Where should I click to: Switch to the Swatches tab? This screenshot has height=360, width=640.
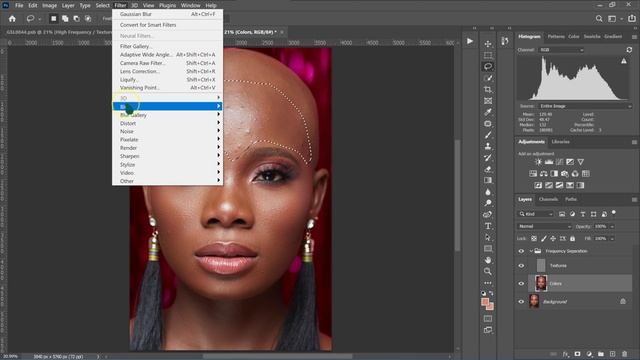(592, 36)
